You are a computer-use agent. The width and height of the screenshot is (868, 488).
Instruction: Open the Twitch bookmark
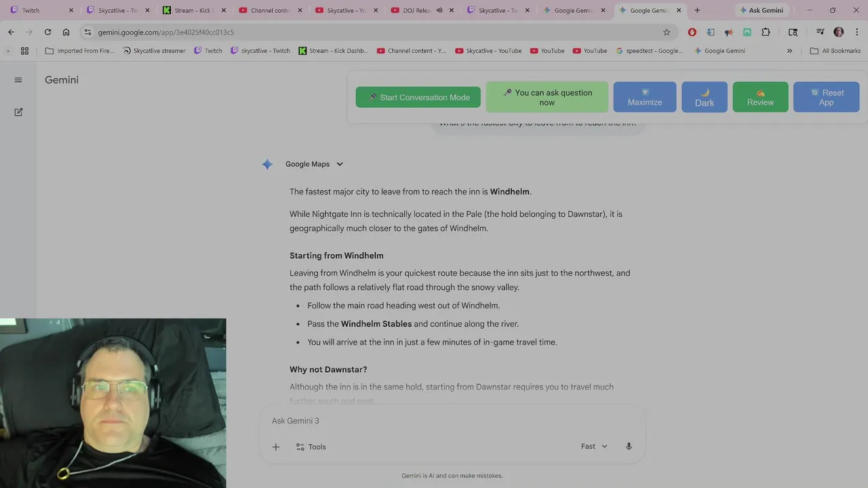click(x=208, y=51)
